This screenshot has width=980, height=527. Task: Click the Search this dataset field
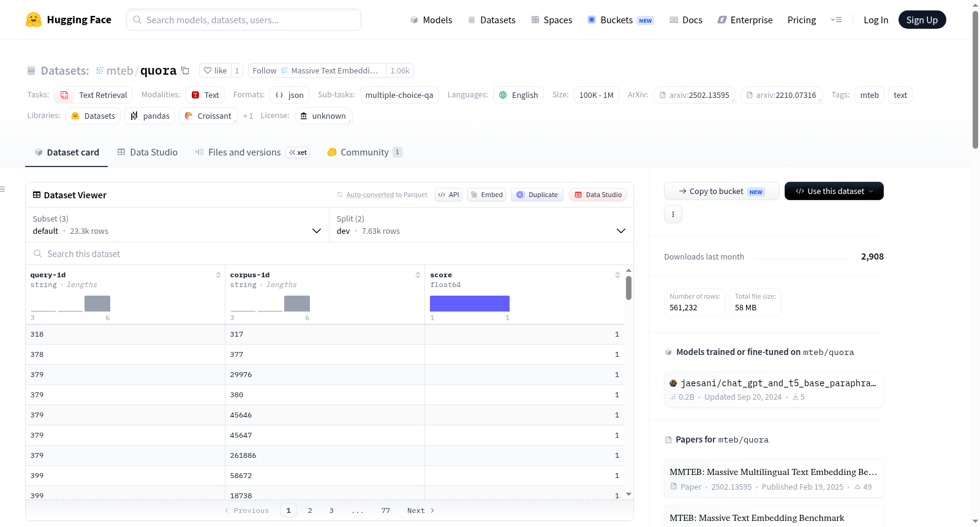(x=330, y=253)
